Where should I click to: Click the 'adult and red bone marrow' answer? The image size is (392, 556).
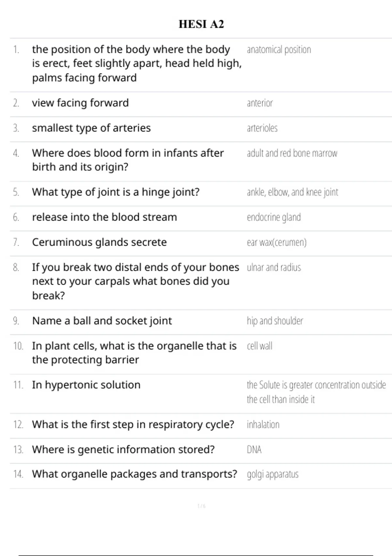[292, 153]
